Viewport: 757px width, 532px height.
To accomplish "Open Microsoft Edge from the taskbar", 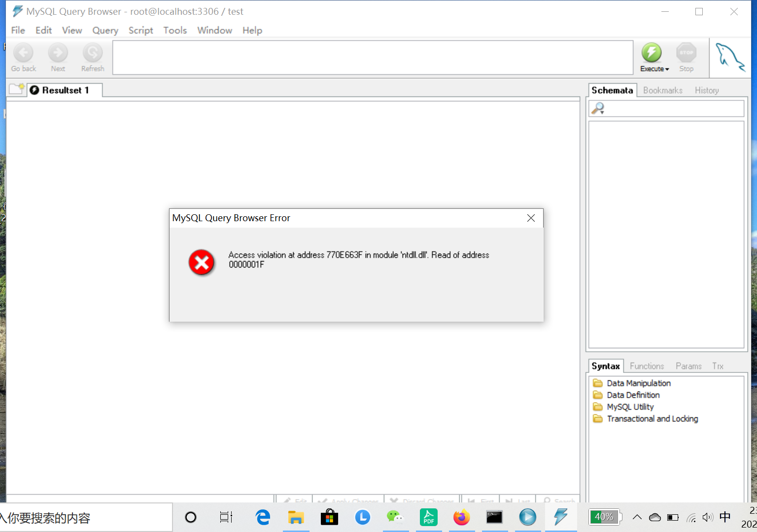I will 263,517.
